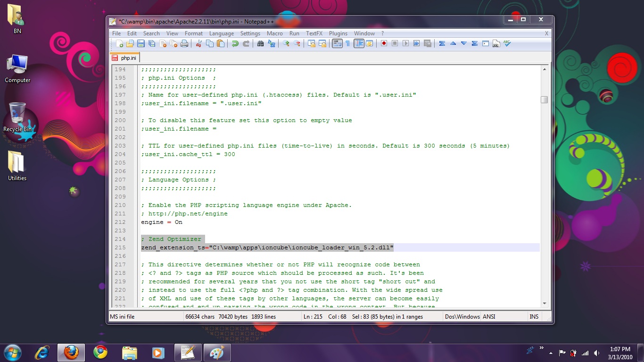Click the Windows Start button

(12, 352)
